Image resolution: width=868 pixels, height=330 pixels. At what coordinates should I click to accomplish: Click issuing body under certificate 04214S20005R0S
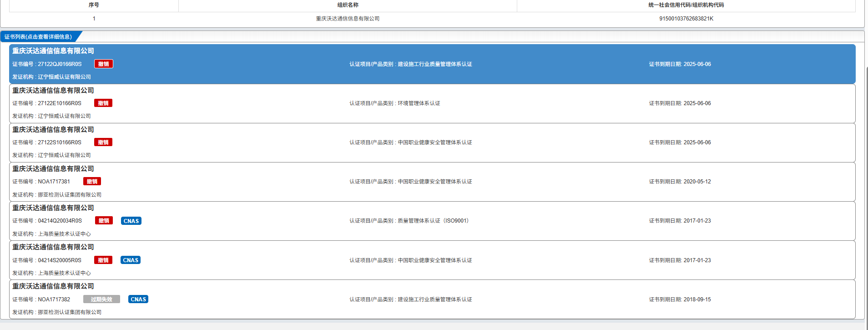pos(64,273)
